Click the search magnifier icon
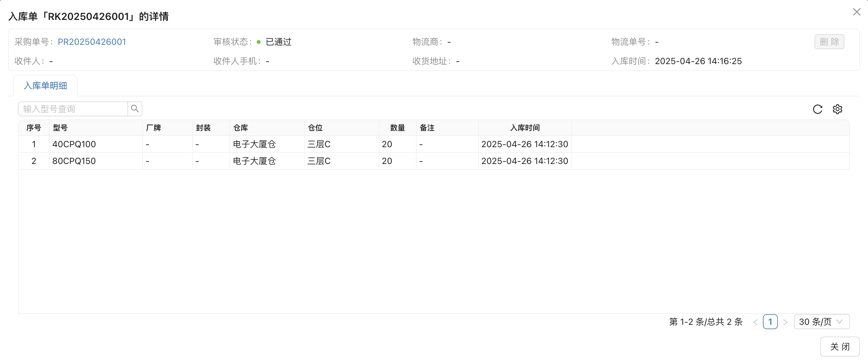Image resolution: width=868 pixels, height=364 pixels. 135,109
